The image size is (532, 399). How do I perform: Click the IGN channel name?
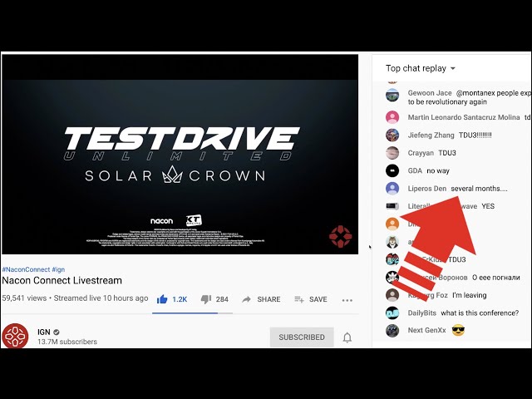point(44,332)
